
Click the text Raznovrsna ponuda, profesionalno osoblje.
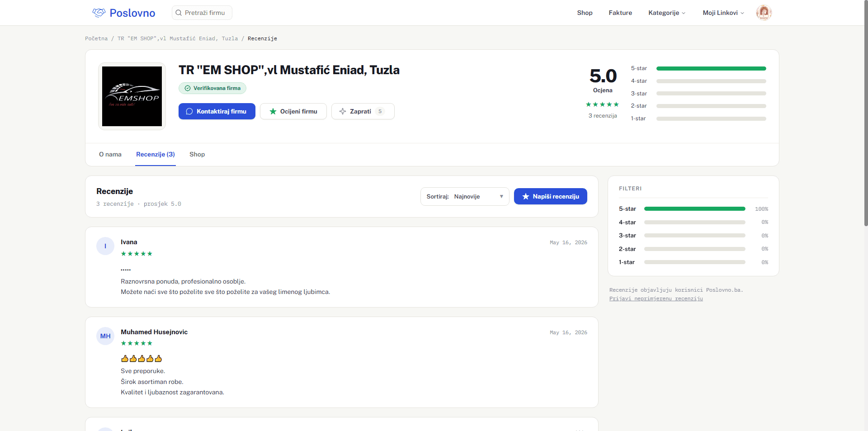tap(183, 281)
